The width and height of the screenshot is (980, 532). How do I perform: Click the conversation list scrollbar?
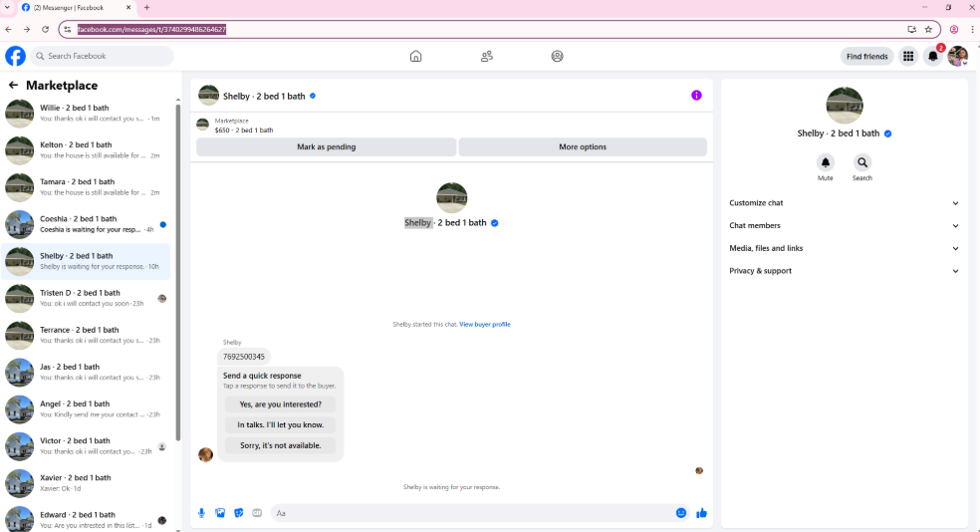pos(178,272)
